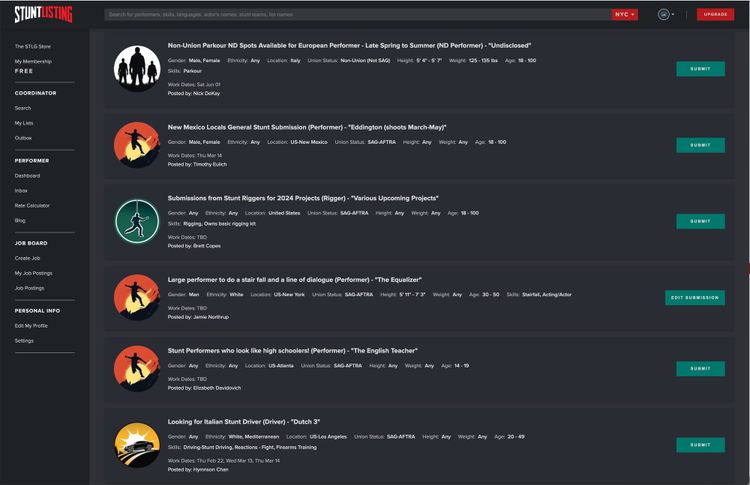Submit to the Non-Union Parkour job
Image resolution: width=750 pixels, height=485 pixels.
pyautogui.click(x=700, y=69)
